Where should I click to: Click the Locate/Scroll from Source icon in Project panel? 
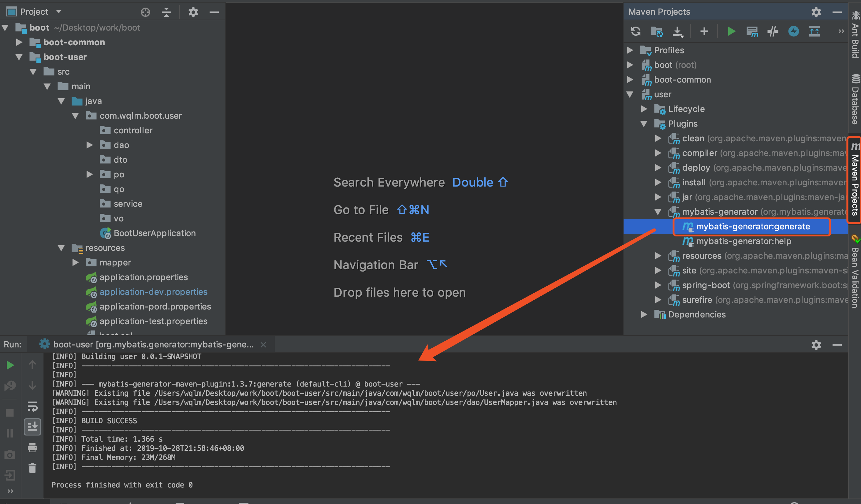(146, 12)
